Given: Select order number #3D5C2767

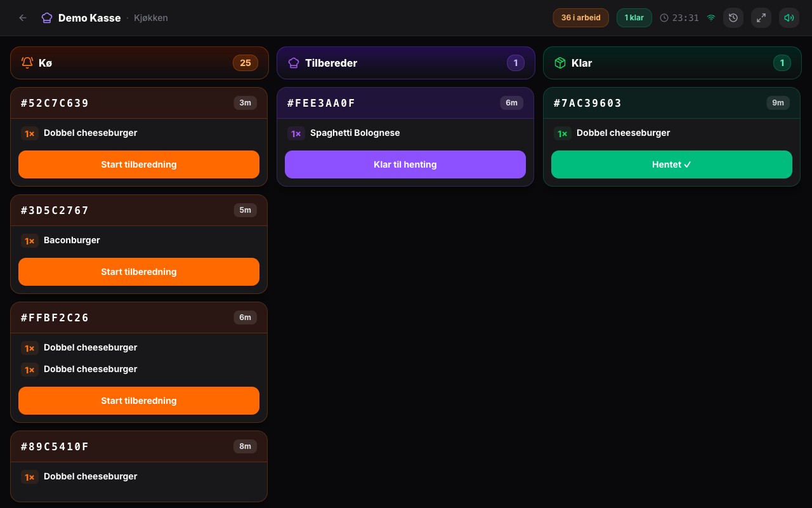Looking at the screenshot, I should pyautogui.click(x=55, y=210).
